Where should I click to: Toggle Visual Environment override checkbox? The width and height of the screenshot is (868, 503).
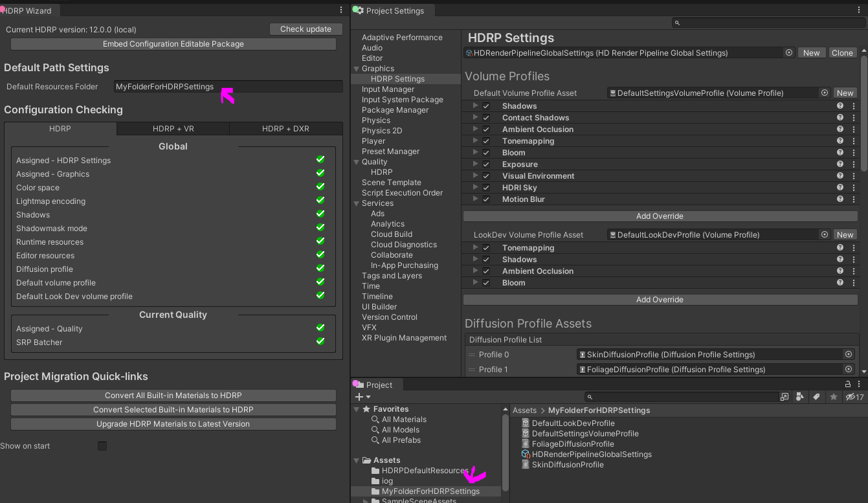point(486,176)
